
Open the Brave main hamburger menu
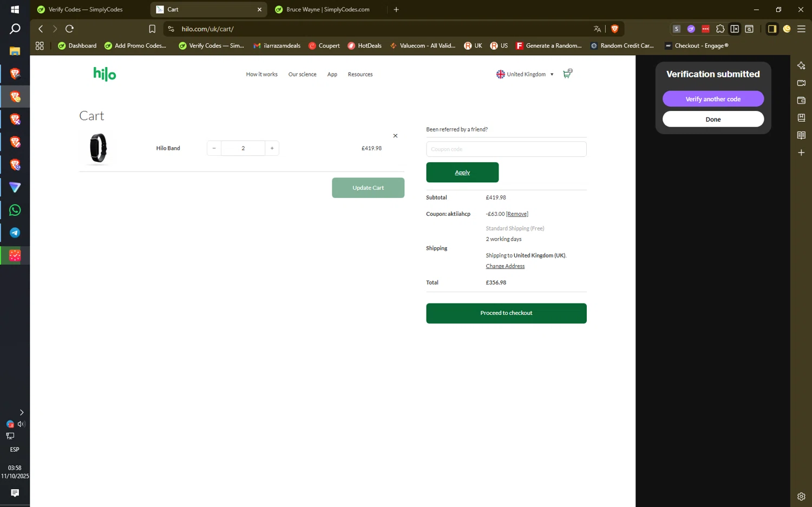(801, 29)
